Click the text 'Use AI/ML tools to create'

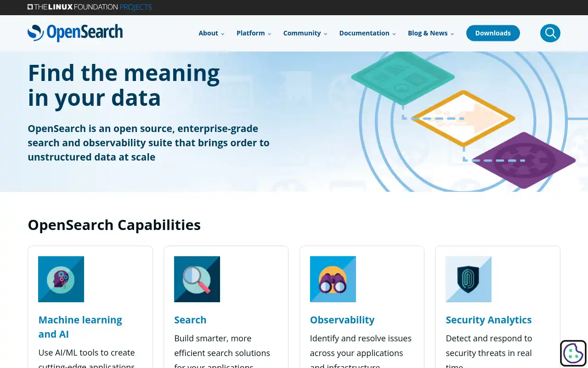coord(86,352)
